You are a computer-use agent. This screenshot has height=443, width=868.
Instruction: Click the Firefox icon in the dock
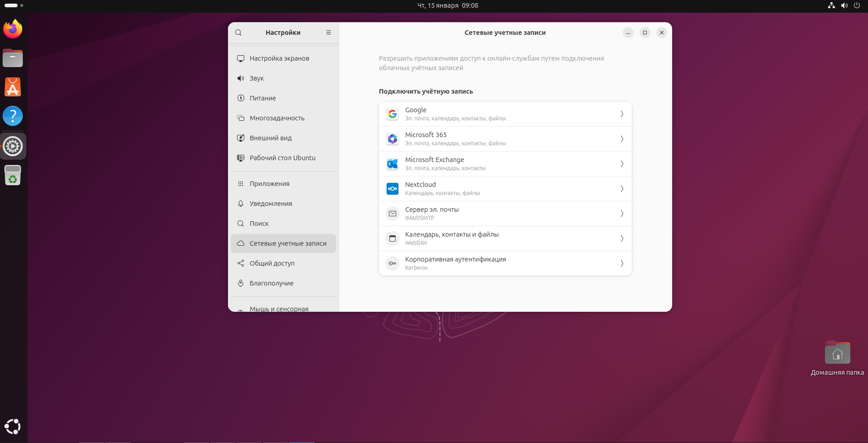(12, 29)
